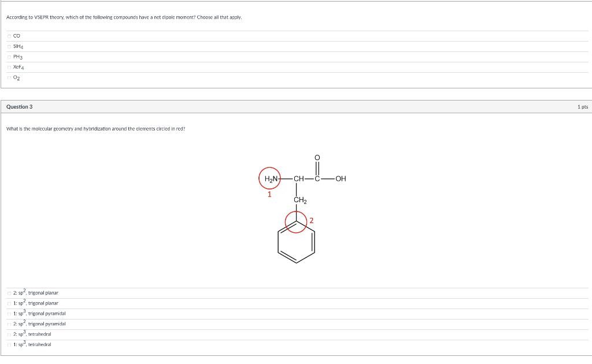This screenshot has width=592, height=364.
Task: Click the VSEPR dipole moment question text
Action: click(124, 17)
